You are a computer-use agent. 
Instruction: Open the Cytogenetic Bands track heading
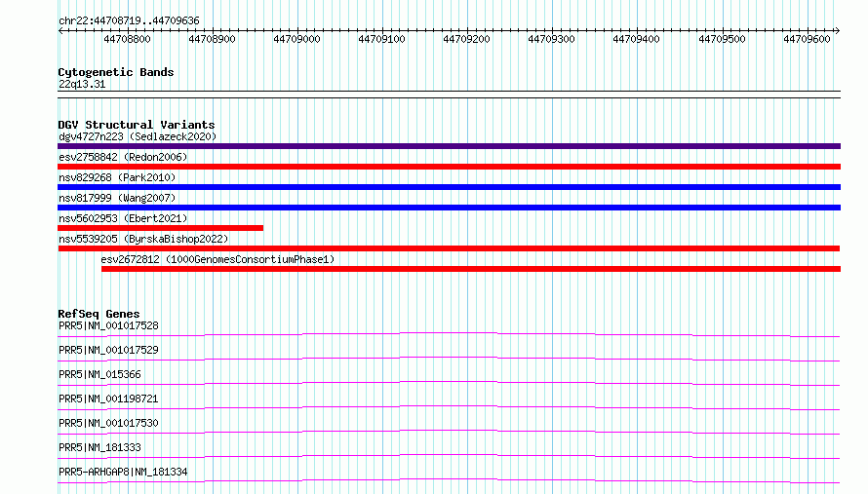pos(116,72)
